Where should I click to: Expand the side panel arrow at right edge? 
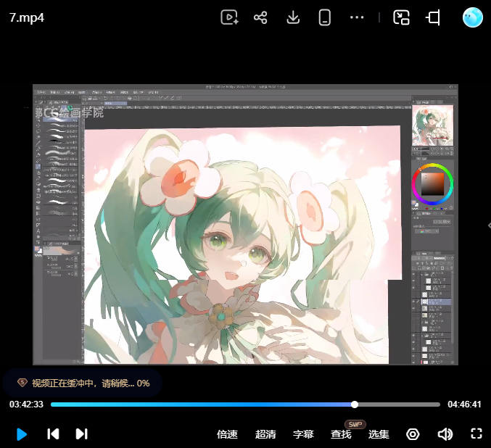coord(489,225)
